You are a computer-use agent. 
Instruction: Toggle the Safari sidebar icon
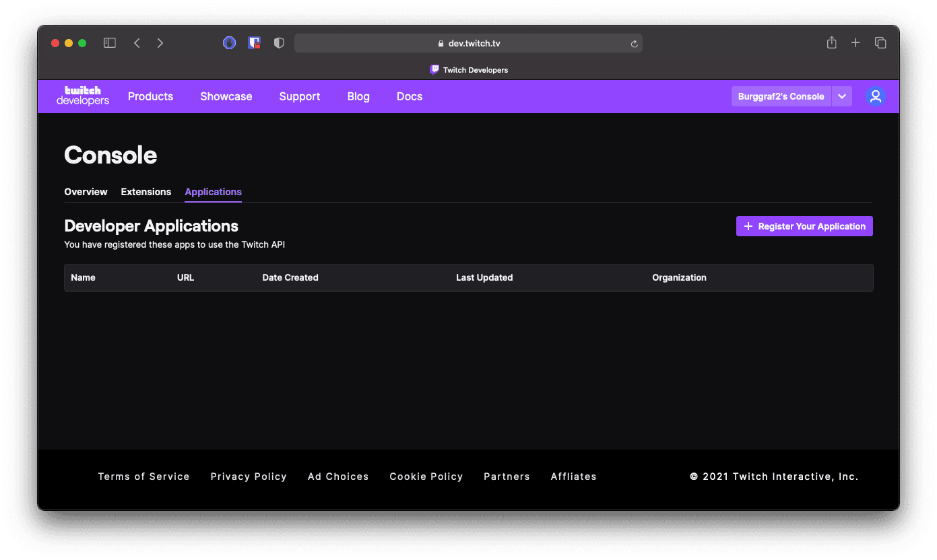pyautogui.click(x=110, y=43)
